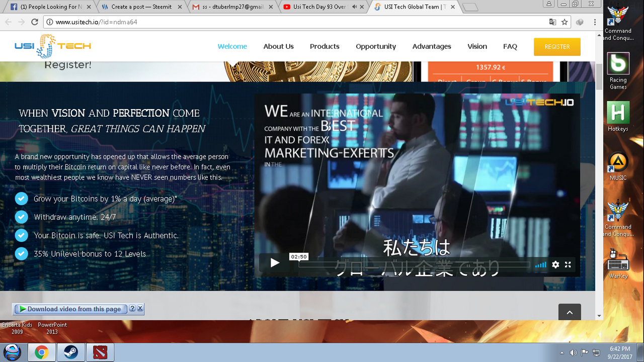Click the yellow REGISTER button
Viewport: 644px width, 362px height.
557,47
